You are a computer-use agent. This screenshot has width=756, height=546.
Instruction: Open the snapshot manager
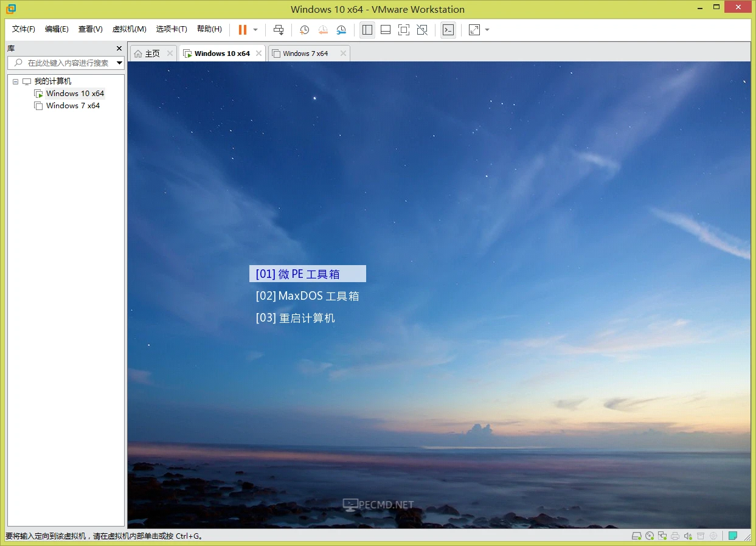341,30
